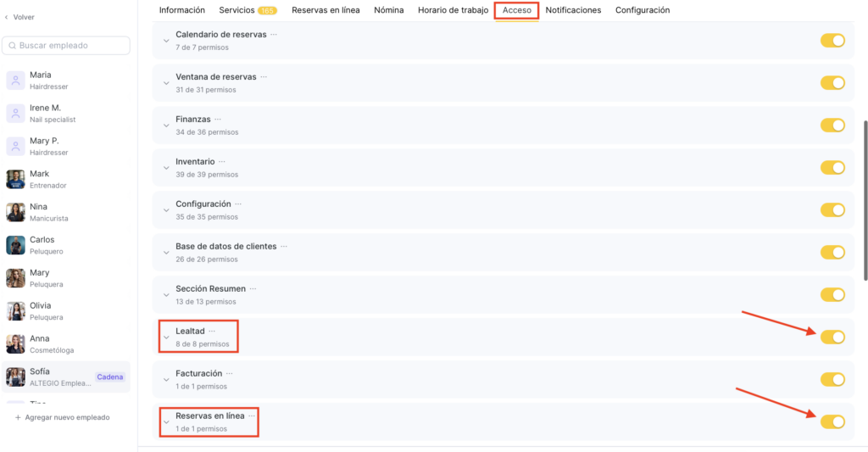Image resolution: width=868 pixels, height=452 pixels.
Task: Click Mark's profile avatar
Action: (x=15, y=179)
